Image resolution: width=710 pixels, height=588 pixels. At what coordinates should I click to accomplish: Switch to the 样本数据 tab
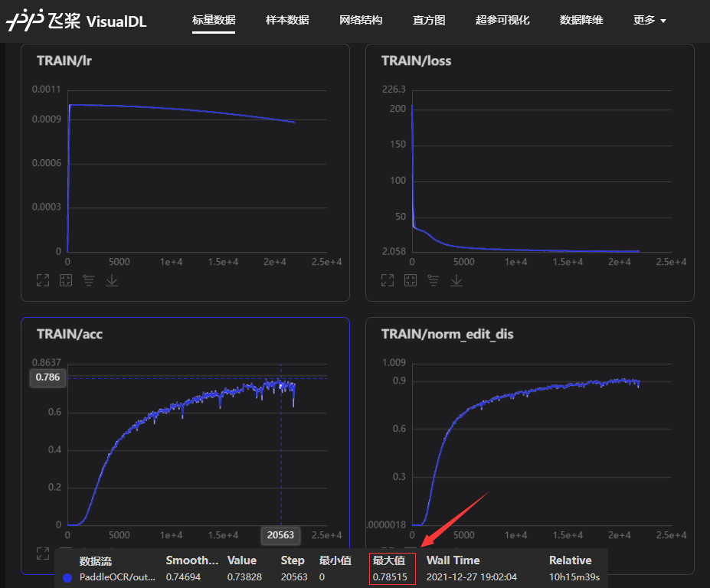tap(287, 21)
